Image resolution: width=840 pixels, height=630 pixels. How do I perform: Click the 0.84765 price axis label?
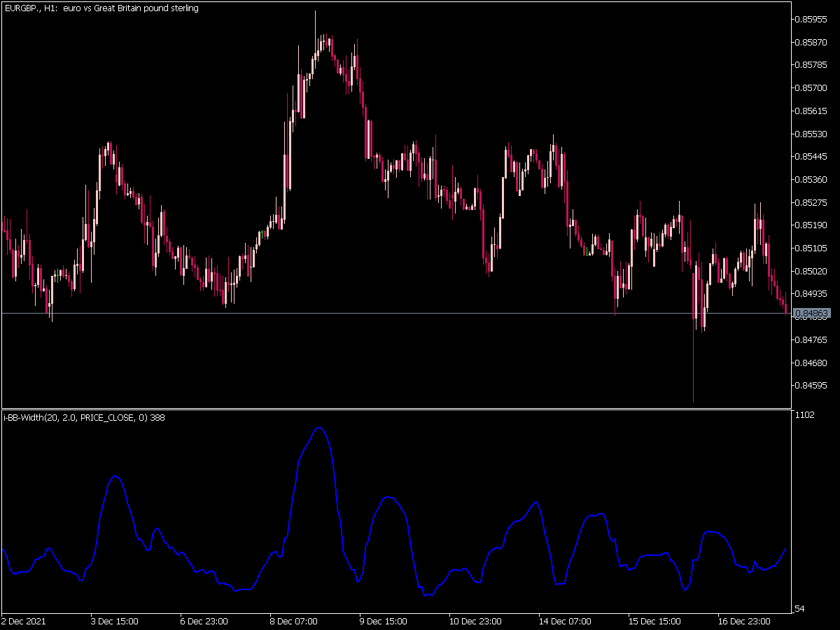[813, 339]
